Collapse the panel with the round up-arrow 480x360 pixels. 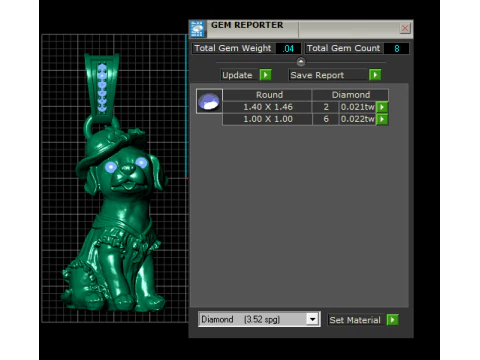pos(301,62)
